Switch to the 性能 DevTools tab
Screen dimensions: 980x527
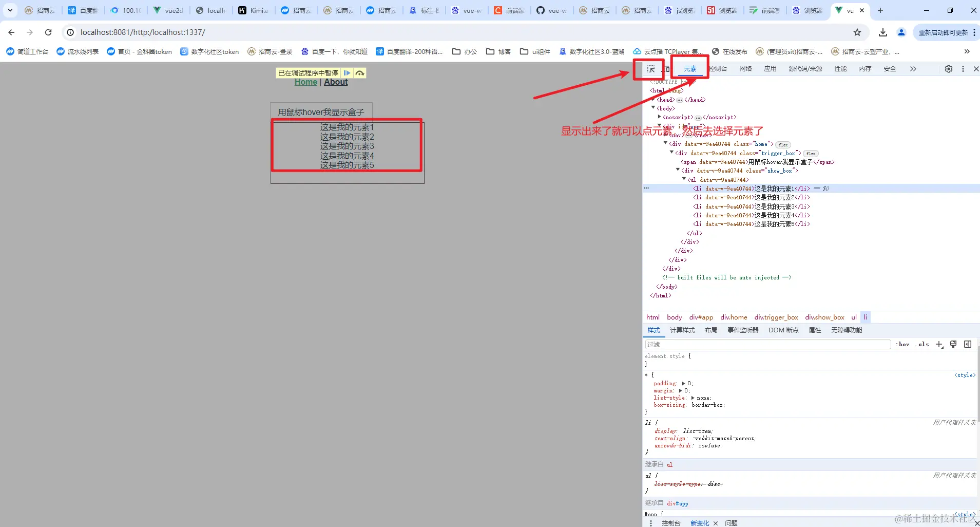pyautogui.click(x=840, y=69)
